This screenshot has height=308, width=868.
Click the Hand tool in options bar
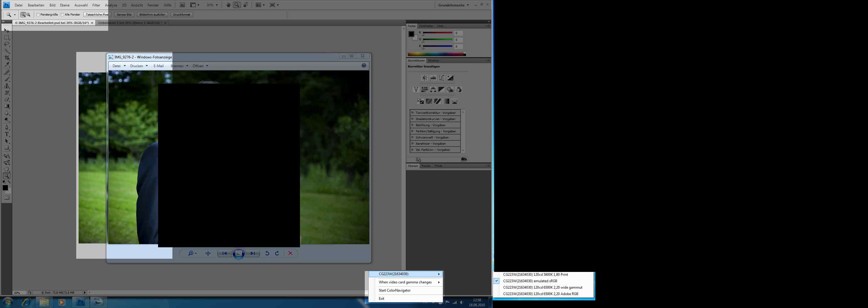coord(228,5)
